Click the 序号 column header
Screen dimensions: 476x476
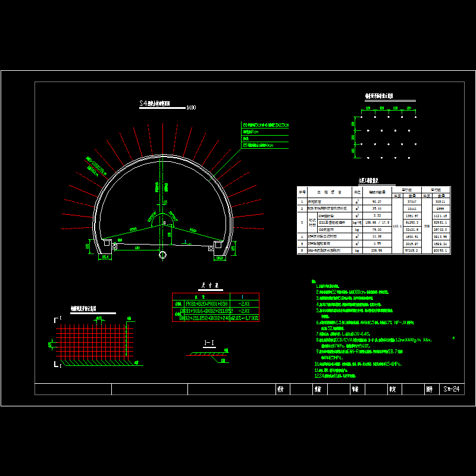point(302,192)
